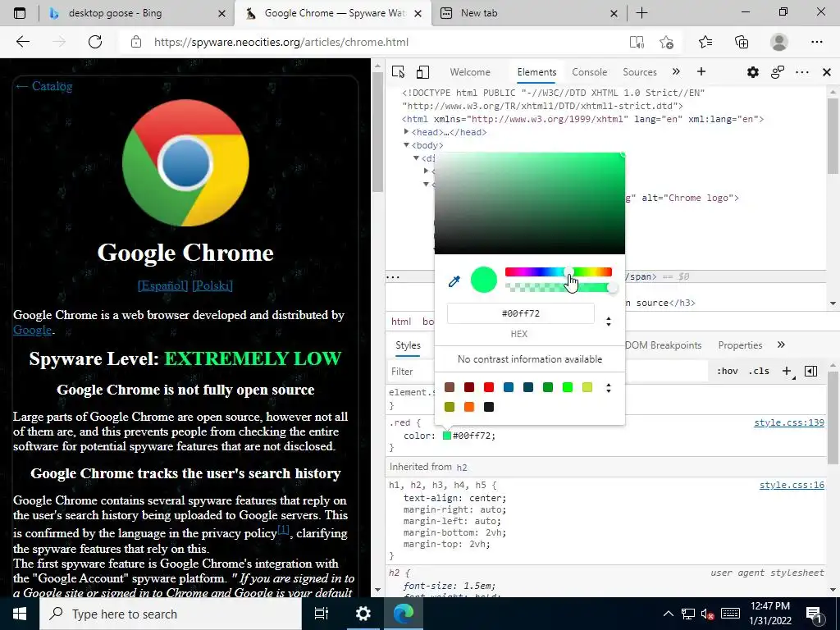840x630 pixels.
Task: Refresh the current page
Action: tap(95, 42)
